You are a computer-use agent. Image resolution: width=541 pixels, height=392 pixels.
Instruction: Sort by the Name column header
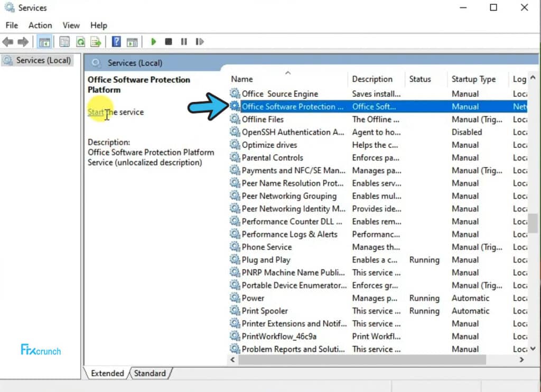pos(288,79)
